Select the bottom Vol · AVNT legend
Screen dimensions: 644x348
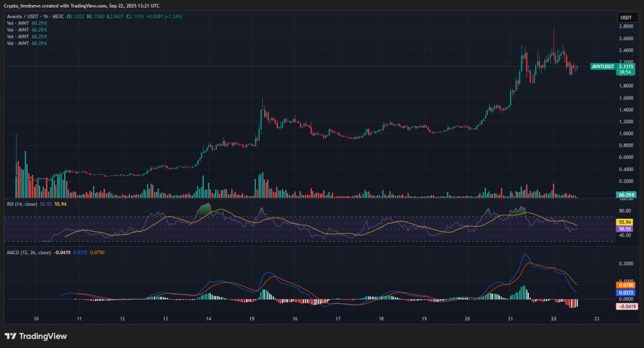[x=18, y=43]
